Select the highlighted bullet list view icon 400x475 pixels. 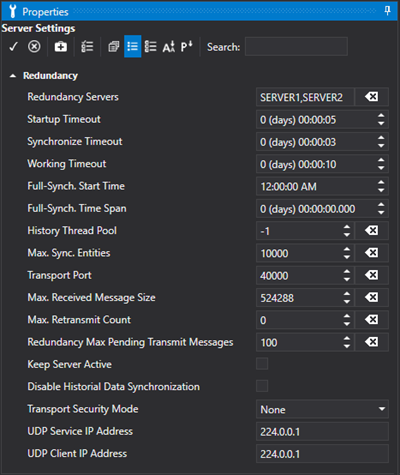pyautogui.click(x=133, y=46)
